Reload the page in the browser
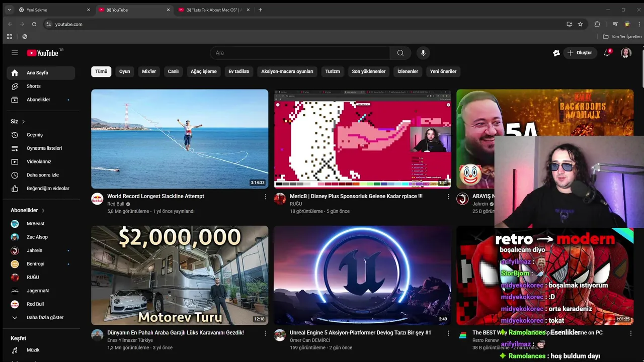The height and width of the screenshot is (362, 644). click(x=34, y=24)
